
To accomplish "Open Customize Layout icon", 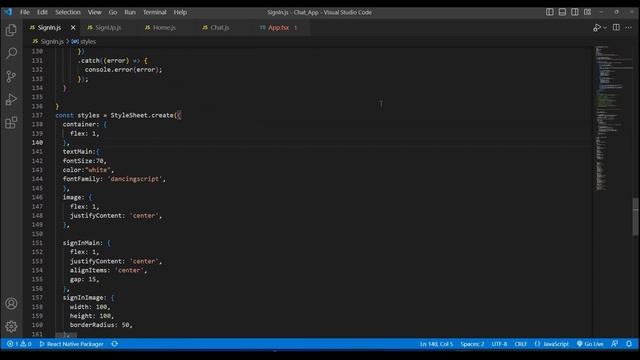I will click(x=587, y=12).
